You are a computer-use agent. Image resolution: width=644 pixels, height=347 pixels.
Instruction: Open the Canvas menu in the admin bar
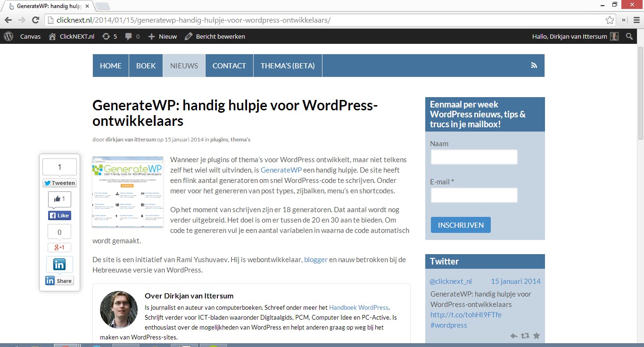tap(30, 36)
